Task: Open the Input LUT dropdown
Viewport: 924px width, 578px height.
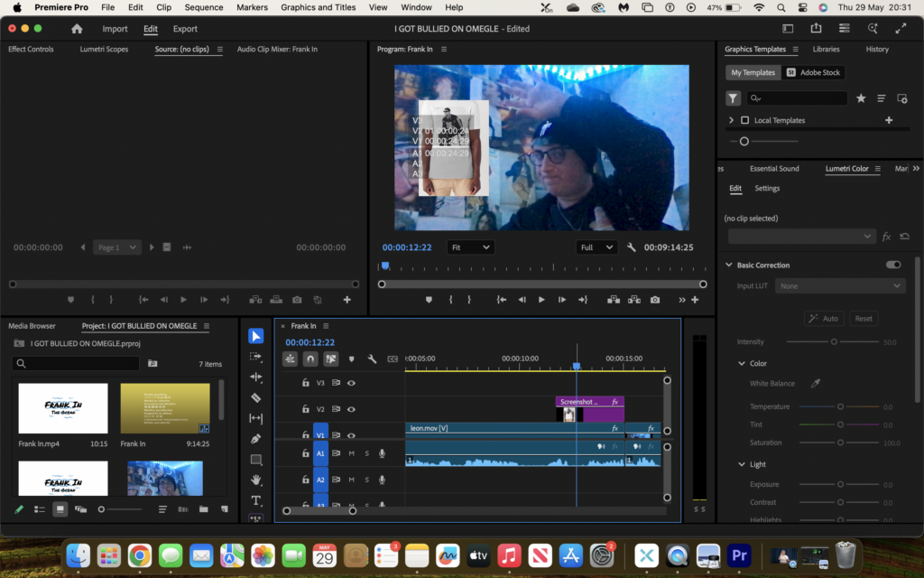Action: [840, 286]
